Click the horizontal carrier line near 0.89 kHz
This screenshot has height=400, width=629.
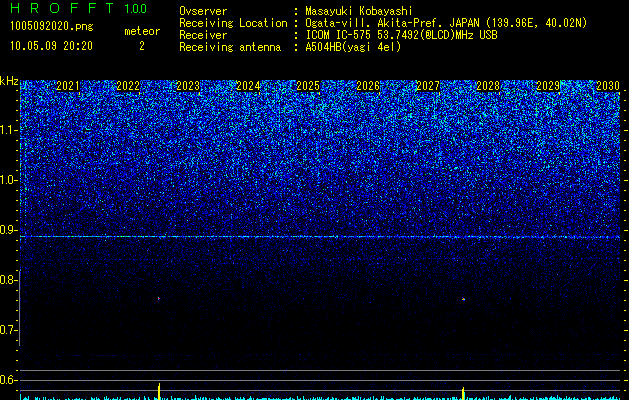point(320,237)
